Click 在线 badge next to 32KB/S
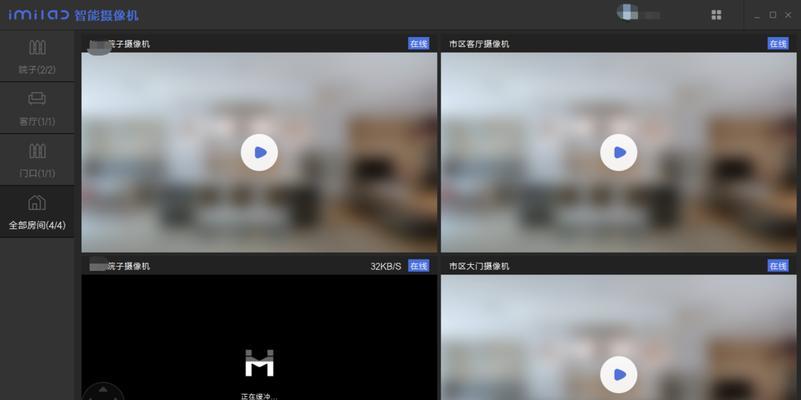 pos(418,266)
